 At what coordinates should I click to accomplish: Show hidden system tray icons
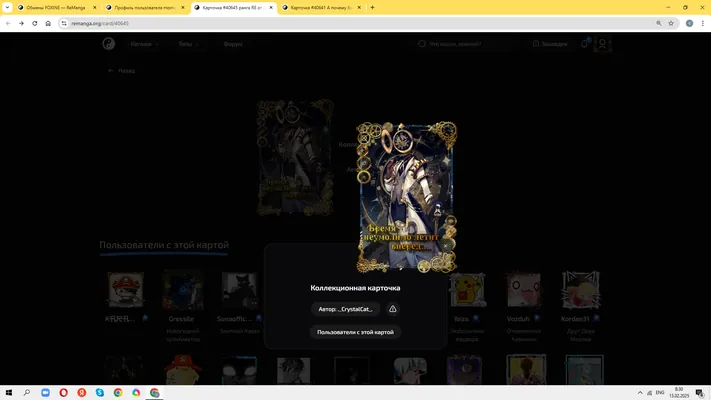point(640,393)
